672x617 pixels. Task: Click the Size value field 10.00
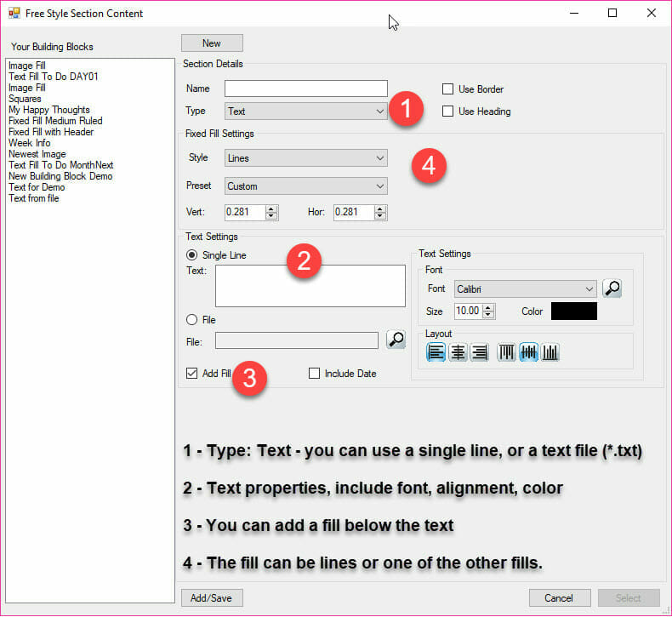coord(468,311)
